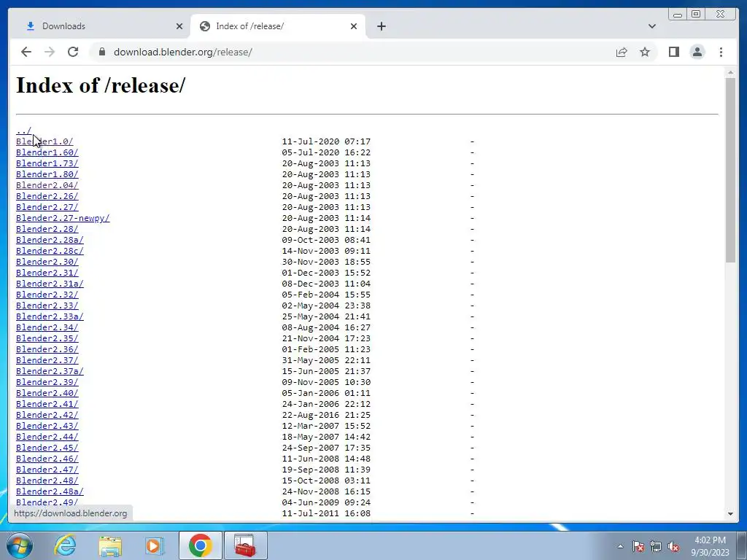Reload the page with the refresh icon

[x=73, y=52]
